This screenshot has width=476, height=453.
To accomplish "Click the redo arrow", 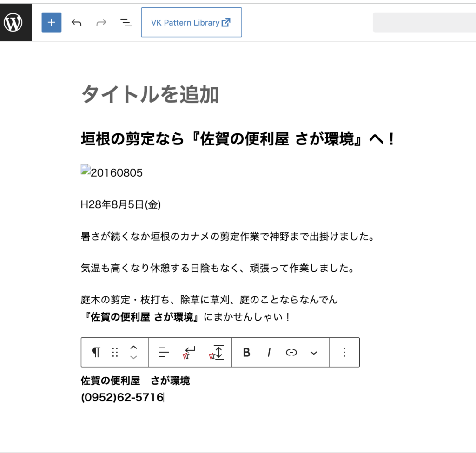I will pos(101,22).
